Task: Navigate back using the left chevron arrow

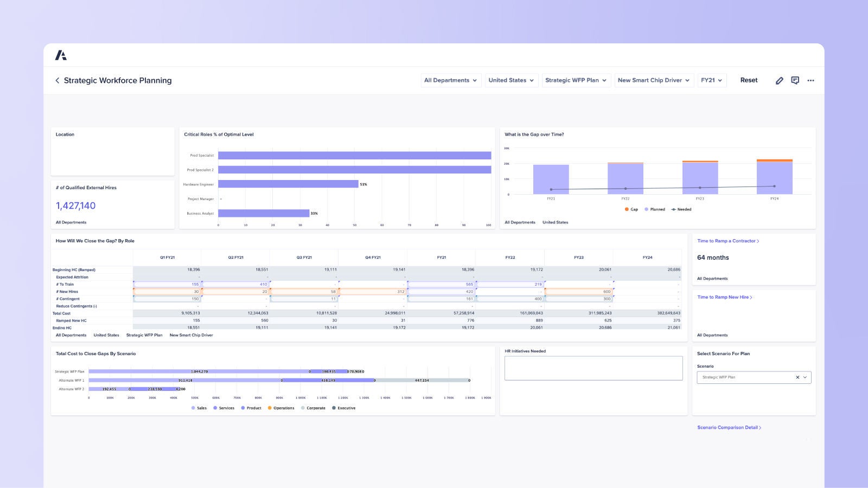Action: (58, 80)
